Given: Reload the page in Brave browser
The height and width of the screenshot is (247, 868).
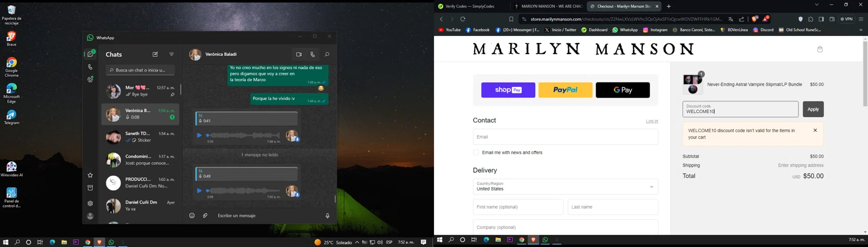Looking at the screenshot, I should (x=463, y=19).
